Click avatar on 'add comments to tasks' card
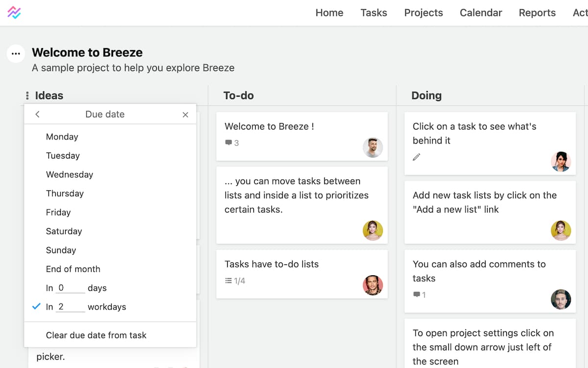 [561, 299]
